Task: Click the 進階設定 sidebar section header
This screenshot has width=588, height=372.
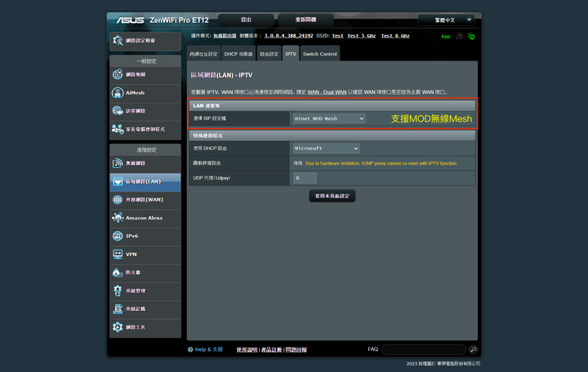Action: [145, 150]
